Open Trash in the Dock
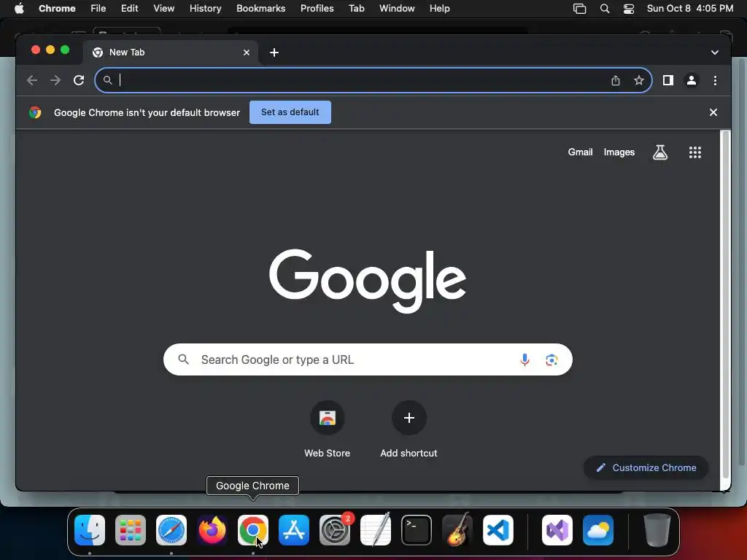The image size is (747, 560). (657, 530)
